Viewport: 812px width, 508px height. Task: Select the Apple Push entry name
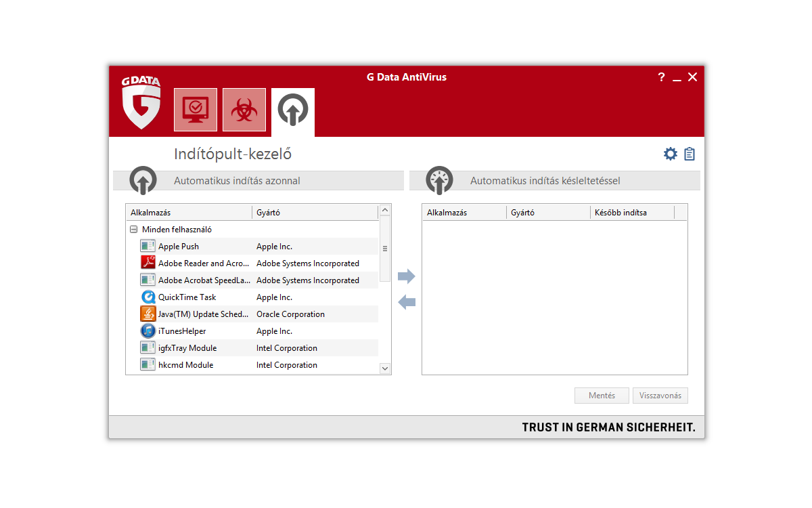(179, 247)
